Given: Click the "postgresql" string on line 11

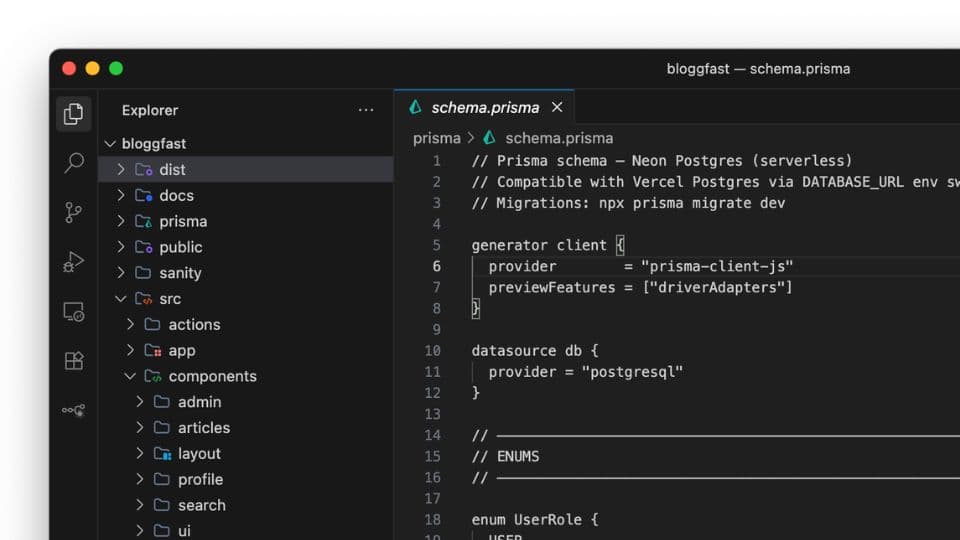Looking at the screenshot, I should click(x=632, y=372).
